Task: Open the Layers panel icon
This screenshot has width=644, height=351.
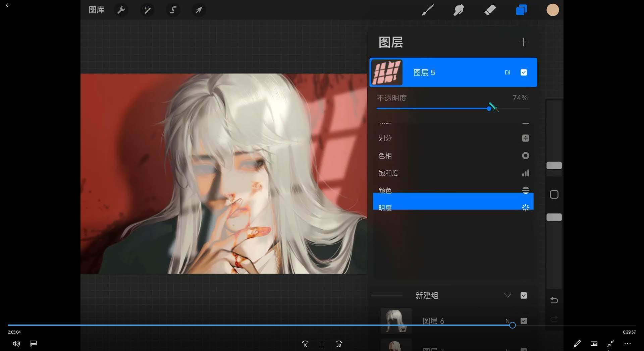Action: coord(521,10)
